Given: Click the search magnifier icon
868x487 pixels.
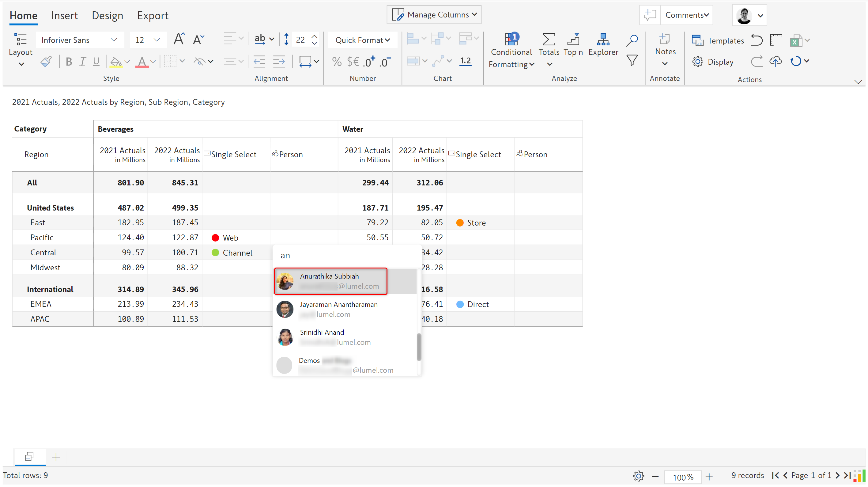Looking at the screenshot, I should 632,40.
